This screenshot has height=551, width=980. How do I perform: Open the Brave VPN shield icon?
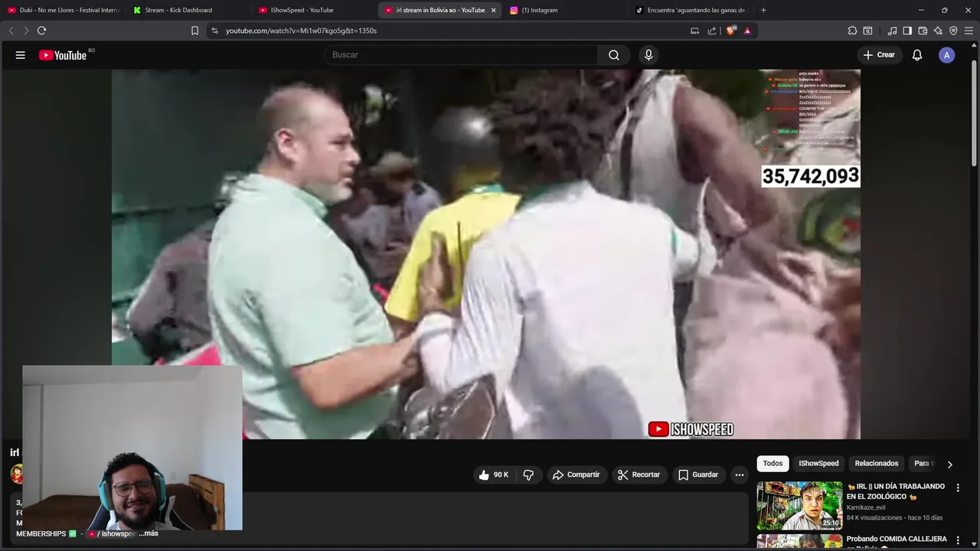[x=953, y=31]
